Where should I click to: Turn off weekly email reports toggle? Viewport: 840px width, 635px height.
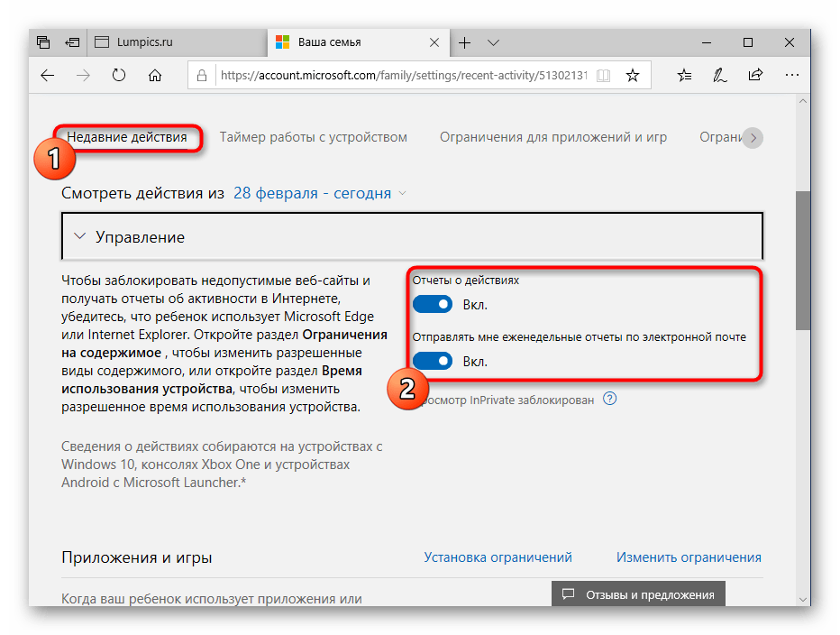[433, 361]
